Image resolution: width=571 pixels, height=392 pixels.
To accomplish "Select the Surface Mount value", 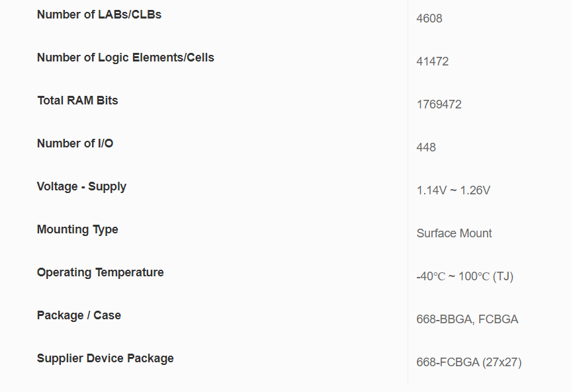I will (x=454, y=233).
